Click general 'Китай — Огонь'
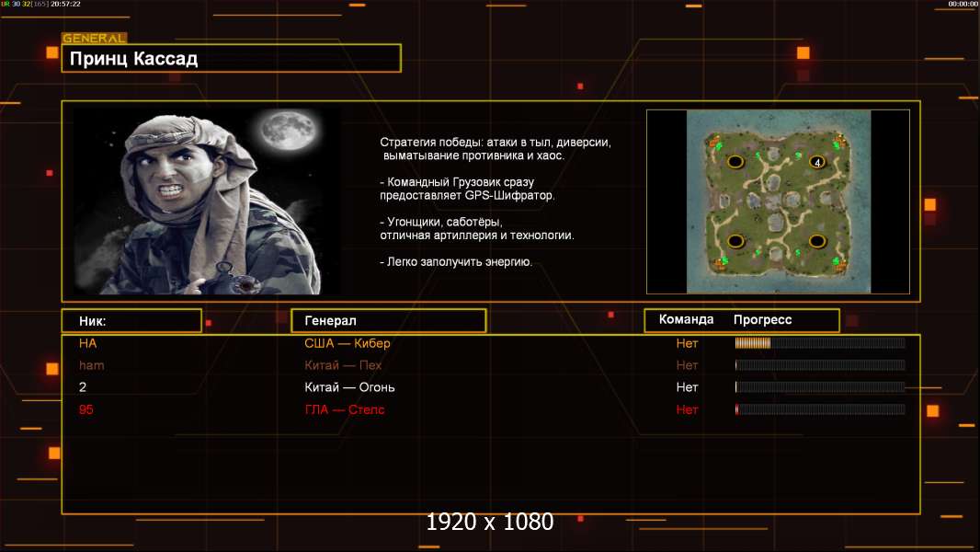Screen dimensions: 980x552 pyautogui.click(x=349, y=387)
